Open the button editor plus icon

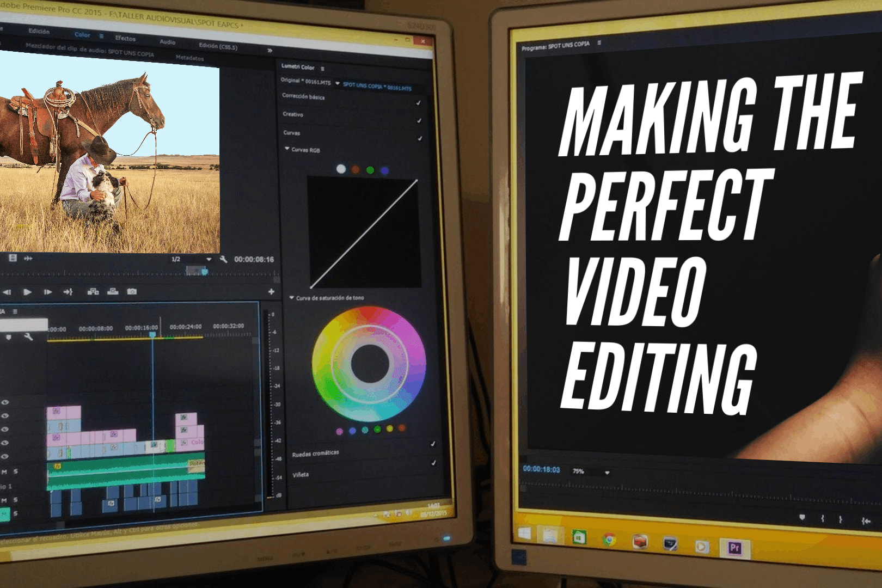pyautogui.click(x=271, y=292)
